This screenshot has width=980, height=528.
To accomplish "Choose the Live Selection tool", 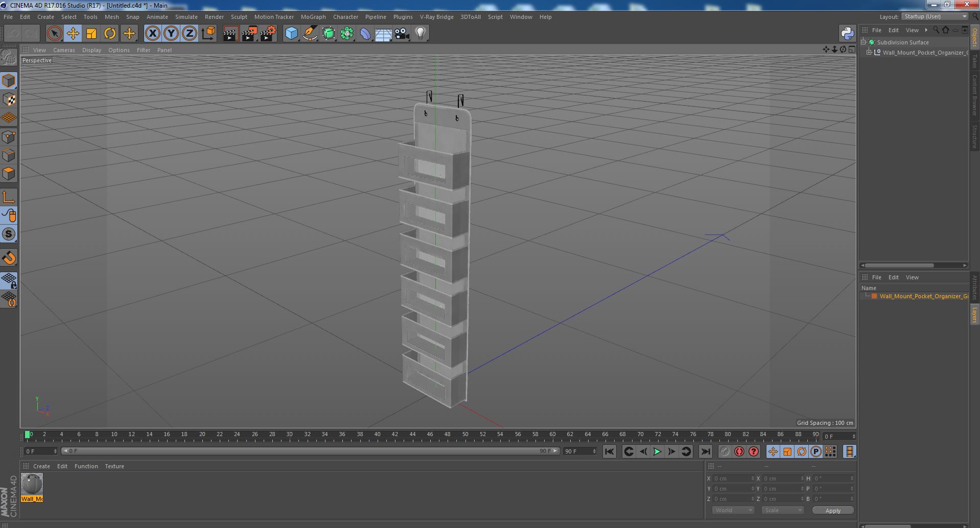I will click(x=54, y=34).
